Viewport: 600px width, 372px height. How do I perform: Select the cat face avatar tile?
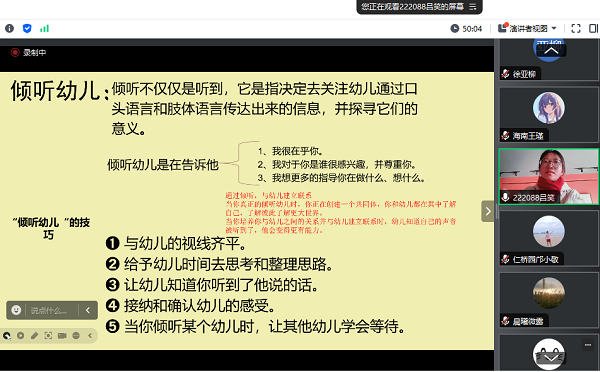(x=549, y=354)
